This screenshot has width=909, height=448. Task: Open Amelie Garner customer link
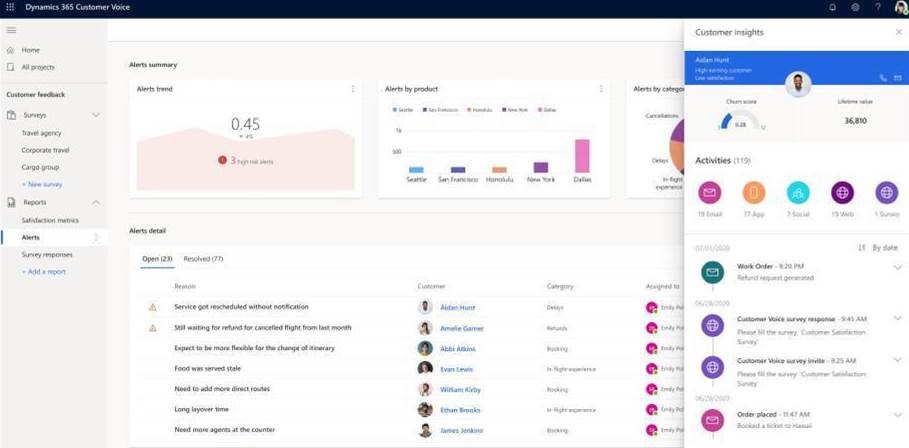pos(461,328)
